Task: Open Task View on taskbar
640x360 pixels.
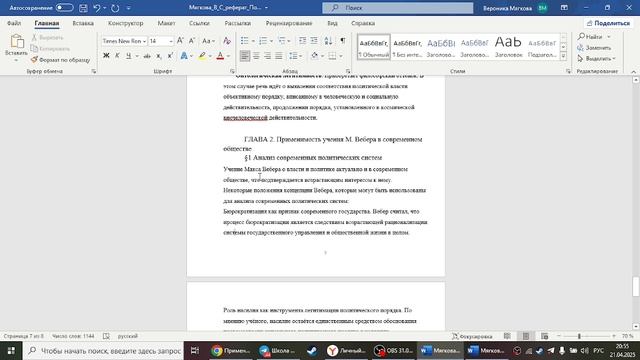Action: pyautogui.click(x=195, y=351)
